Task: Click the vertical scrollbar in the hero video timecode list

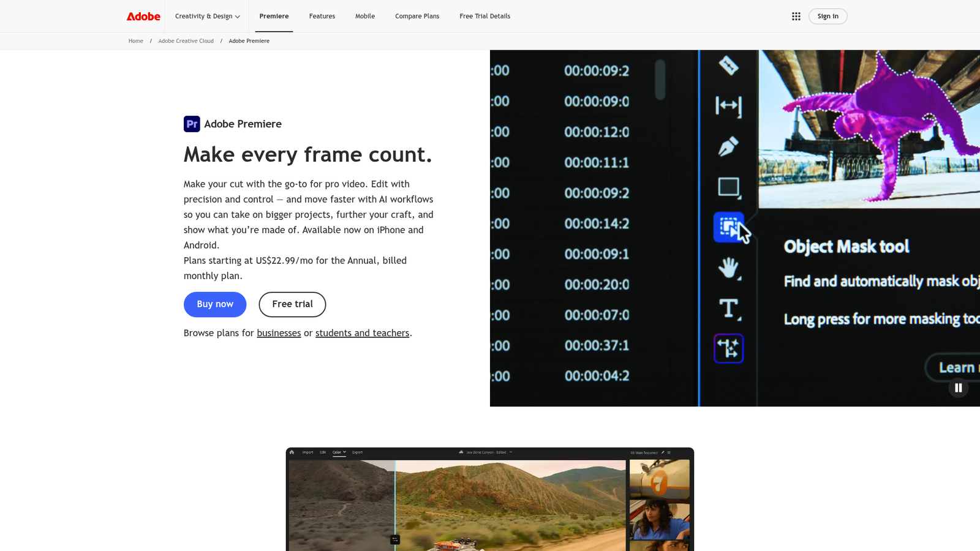Action: pyautogui.click(x=660, y=80)
